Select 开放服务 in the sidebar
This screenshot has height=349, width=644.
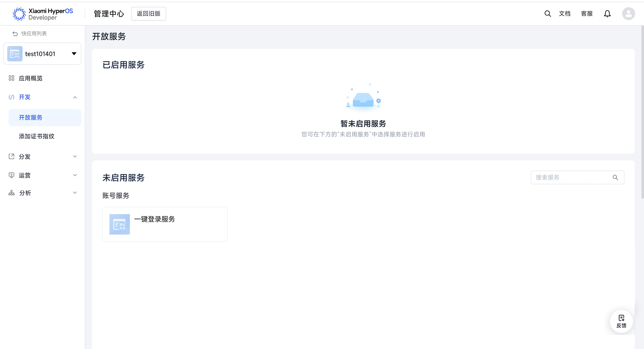tap(30, 117)
